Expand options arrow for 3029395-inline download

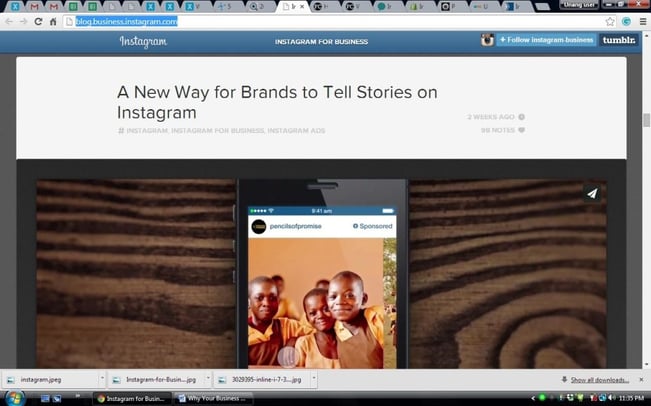point(311,380)
